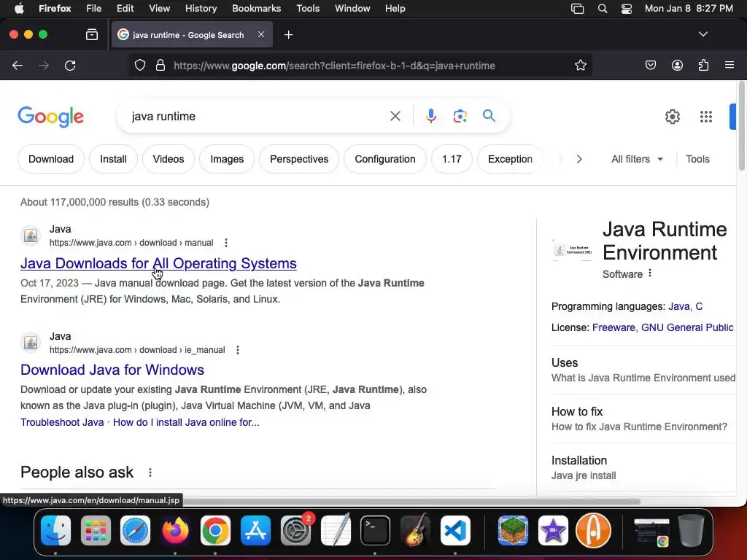Click the Firefox address bar URL
The image size is (747, 560).
point(334,66)
